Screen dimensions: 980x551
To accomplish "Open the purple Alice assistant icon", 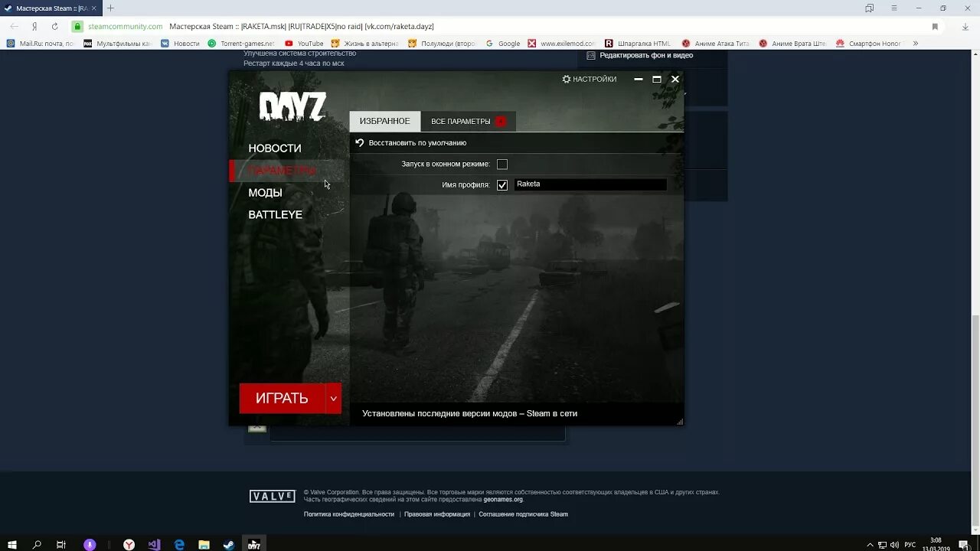I will [90, 544].
